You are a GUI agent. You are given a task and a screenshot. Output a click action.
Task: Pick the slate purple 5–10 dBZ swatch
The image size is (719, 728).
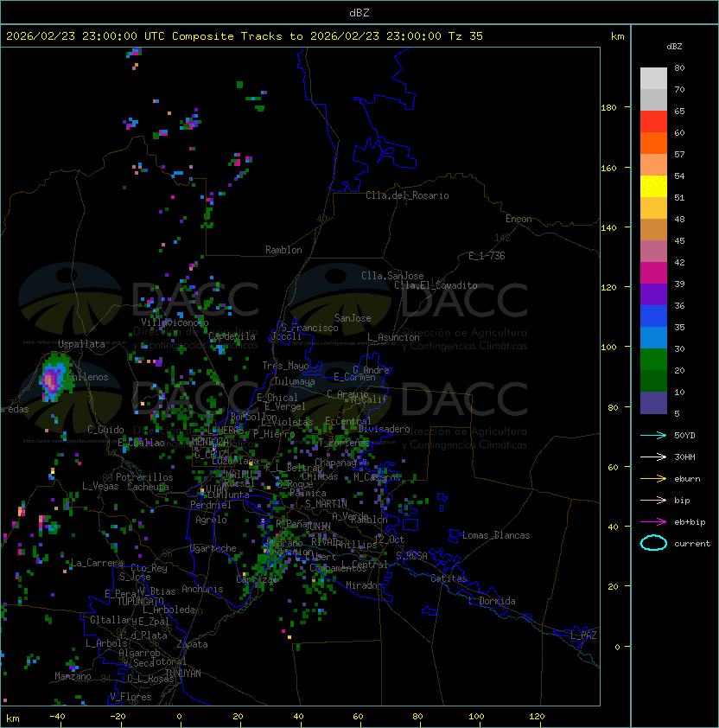[x=653, y=403]
